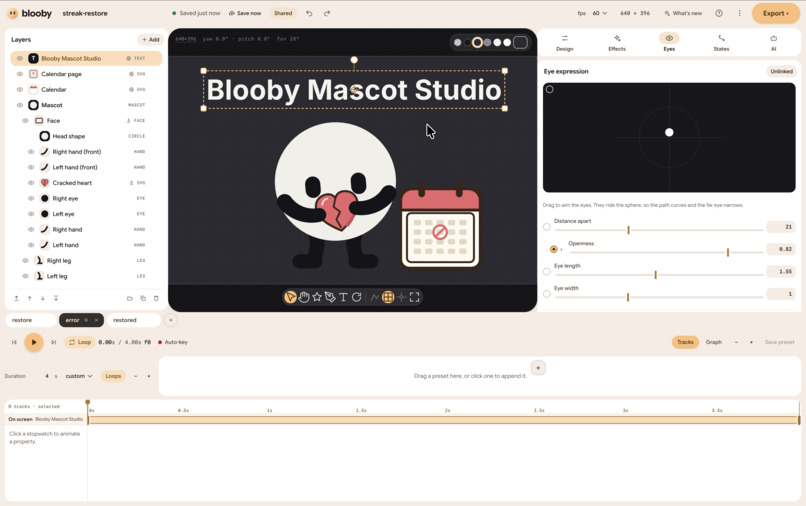Screen dimensions: 806x506
Task: Click the Openness slider handle
Action: coord(728,252)
